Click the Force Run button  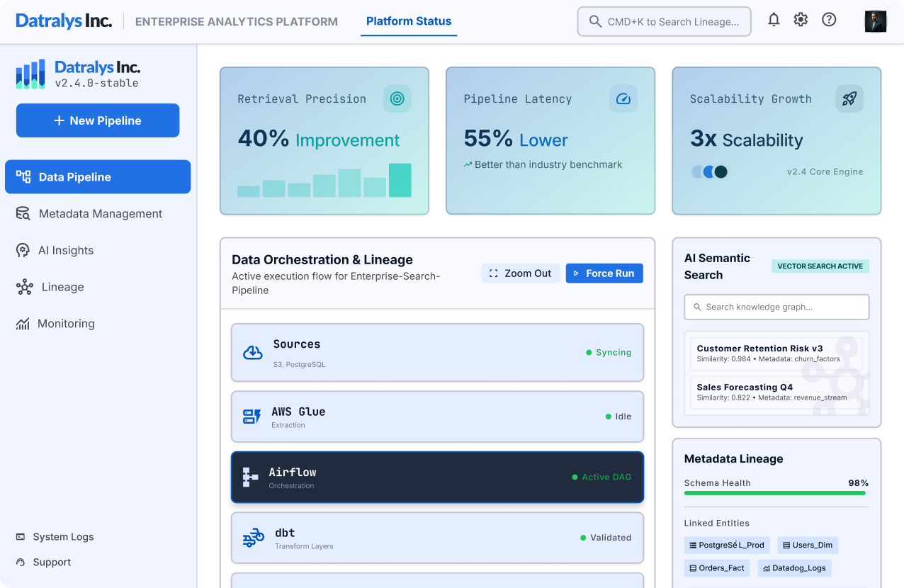pos(604,273)
